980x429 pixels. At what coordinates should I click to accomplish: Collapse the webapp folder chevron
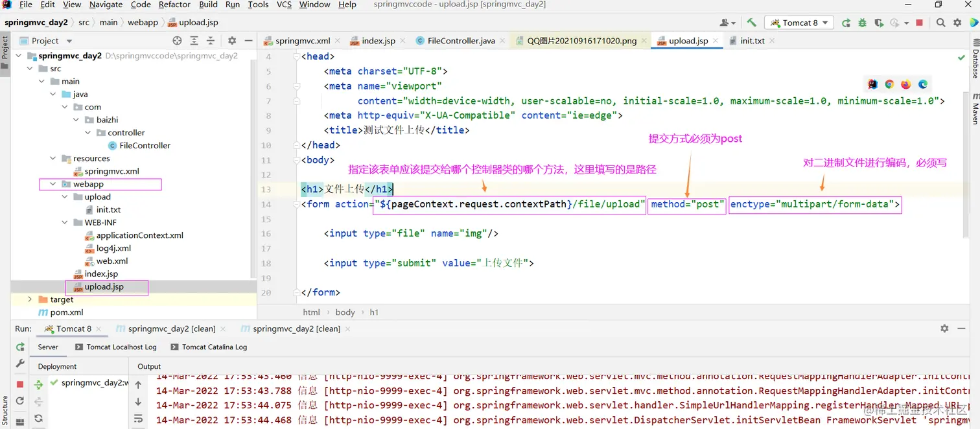[53, 184]
